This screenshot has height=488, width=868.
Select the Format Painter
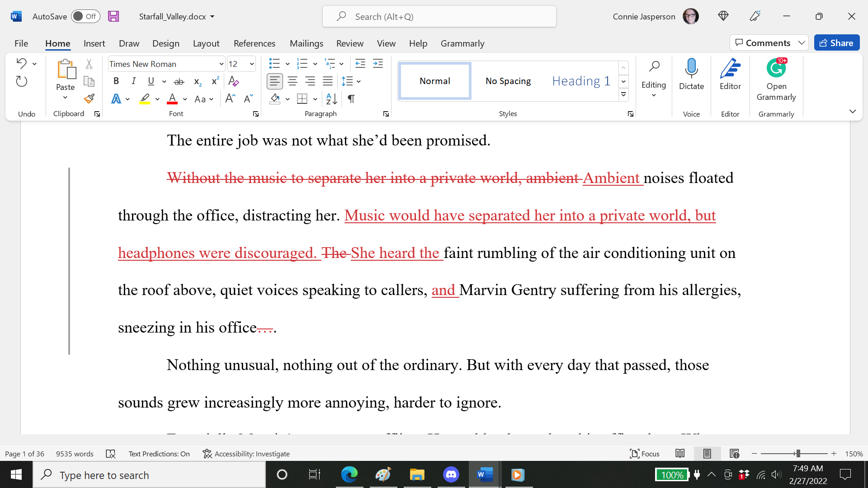89,99
